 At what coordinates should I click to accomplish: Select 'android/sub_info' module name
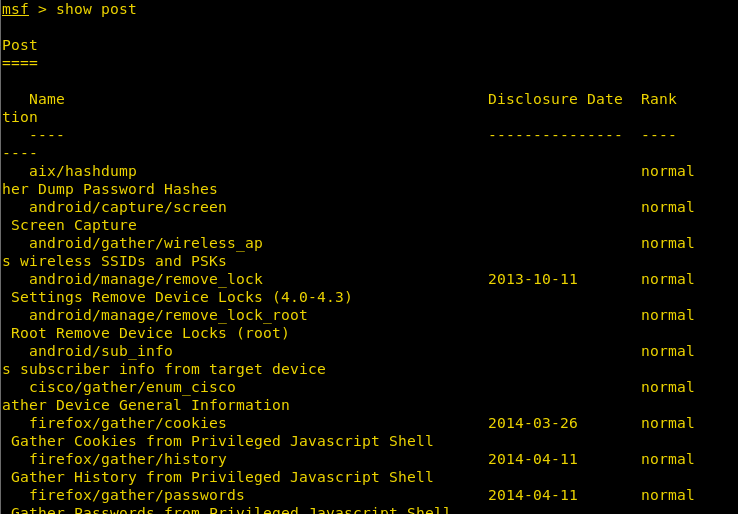[101, 351]
